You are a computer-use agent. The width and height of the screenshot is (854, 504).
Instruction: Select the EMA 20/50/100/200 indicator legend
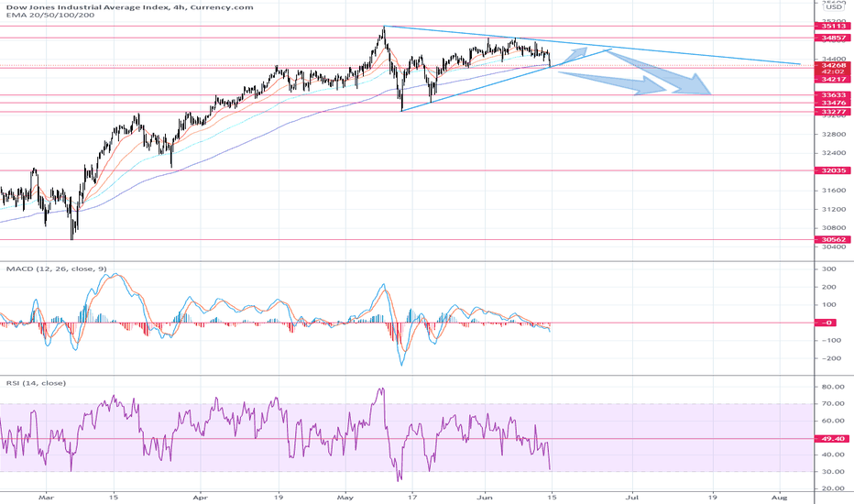tap(50, 16)
